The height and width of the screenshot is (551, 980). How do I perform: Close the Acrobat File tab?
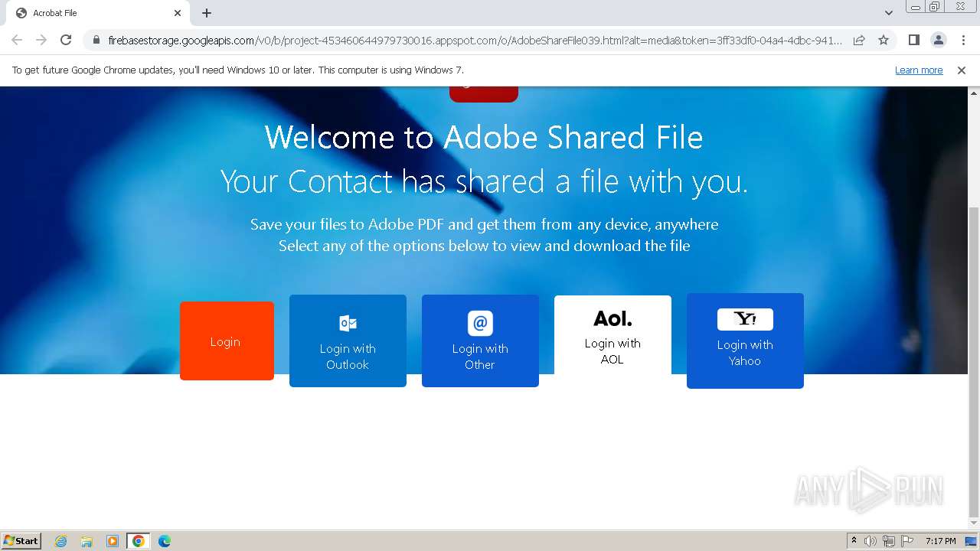click(x=178, y=13)
